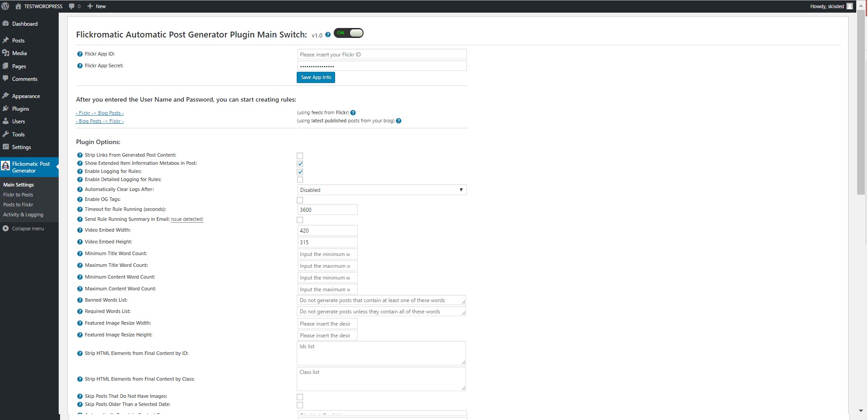Image resolution: width=868 pixels, height=420 pixels.
Task: Click the Collapse menu text
Action: tap(28, 229)
